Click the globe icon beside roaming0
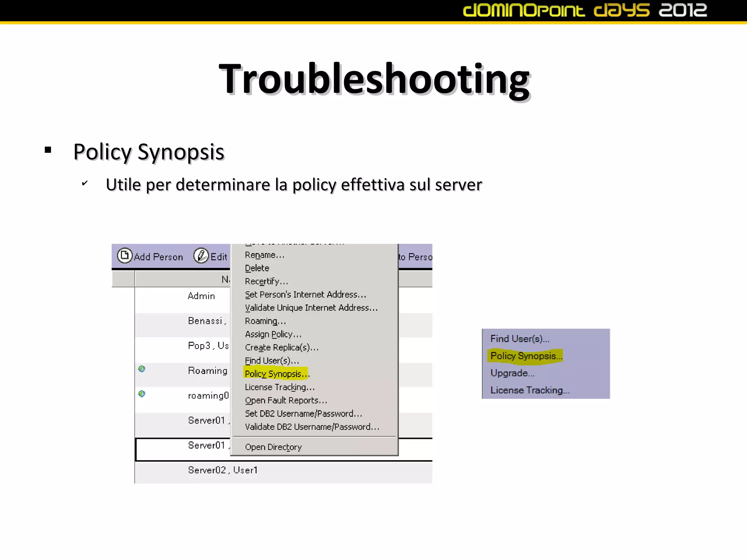The width and height of the screenshot is (747, 560). tap(142, 394)
